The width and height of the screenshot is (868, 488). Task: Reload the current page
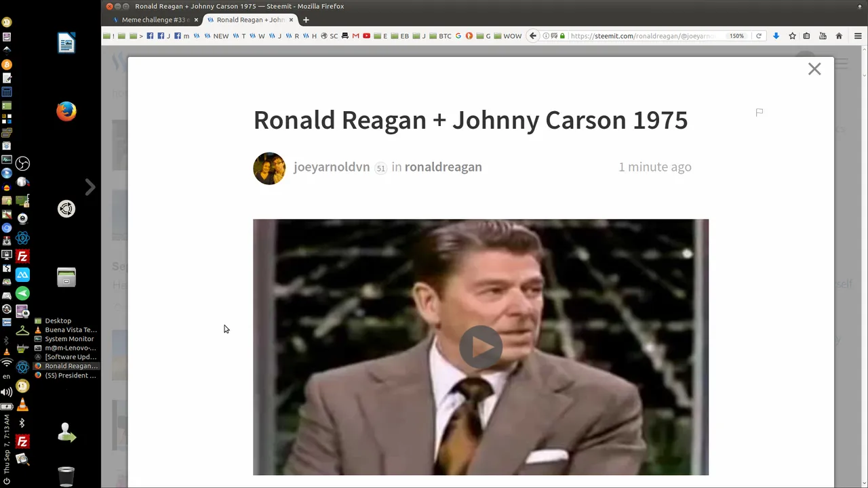pyautogui.click(x=759, y=36)
